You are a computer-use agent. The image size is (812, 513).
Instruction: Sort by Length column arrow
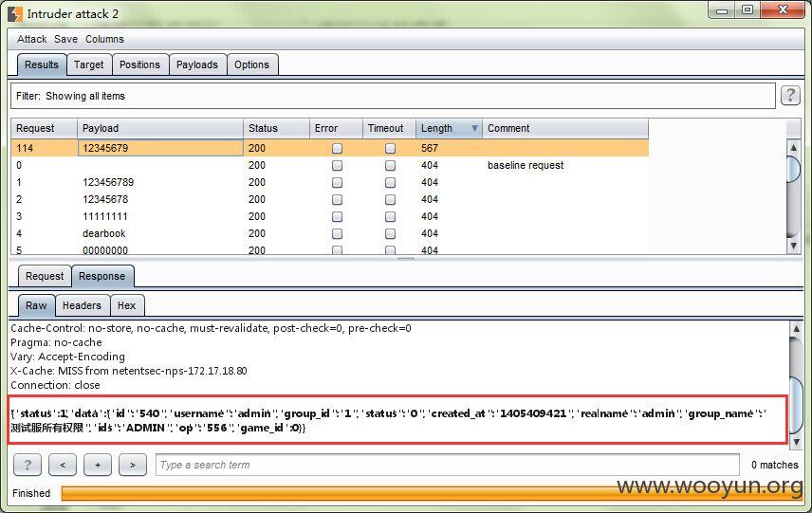pos(474,128)
